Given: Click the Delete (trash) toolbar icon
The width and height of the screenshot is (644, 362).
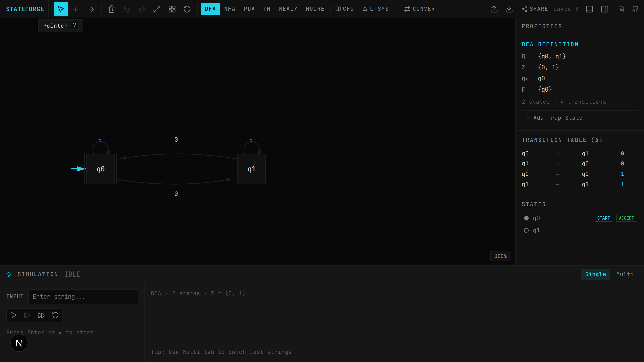Looking at the screenshot, I should [x=111, y=9].
